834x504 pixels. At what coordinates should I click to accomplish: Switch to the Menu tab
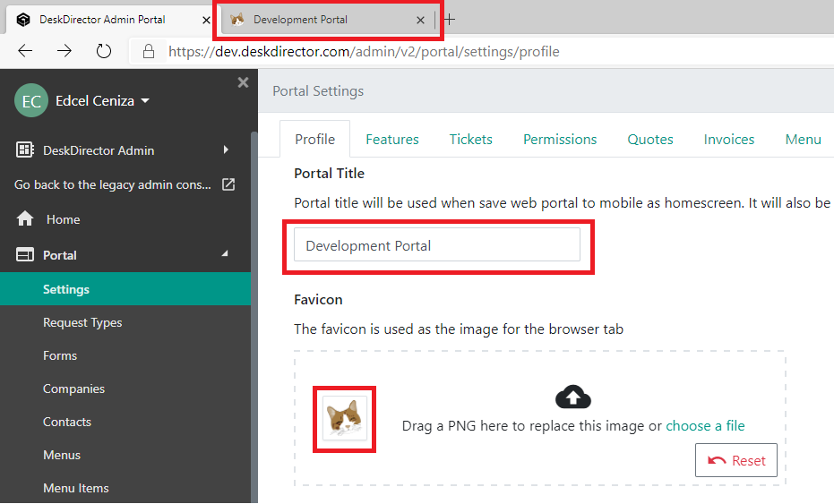click(804, 139)
